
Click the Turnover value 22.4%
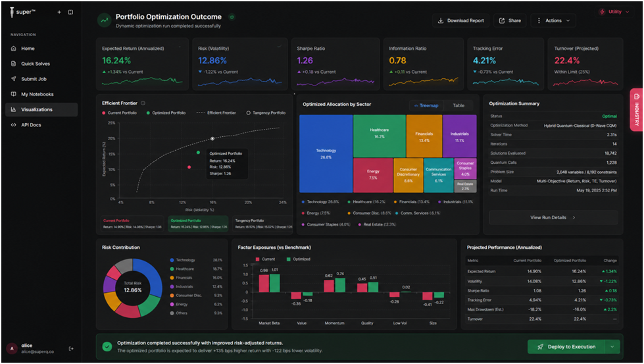click(x=567, y=61)
